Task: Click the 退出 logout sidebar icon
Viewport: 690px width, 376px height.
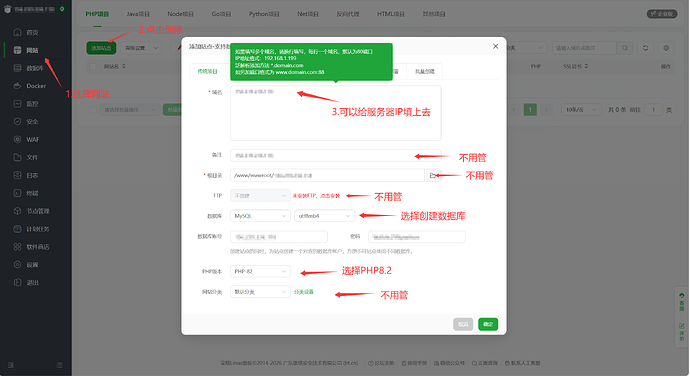Action: coord(17,282)
